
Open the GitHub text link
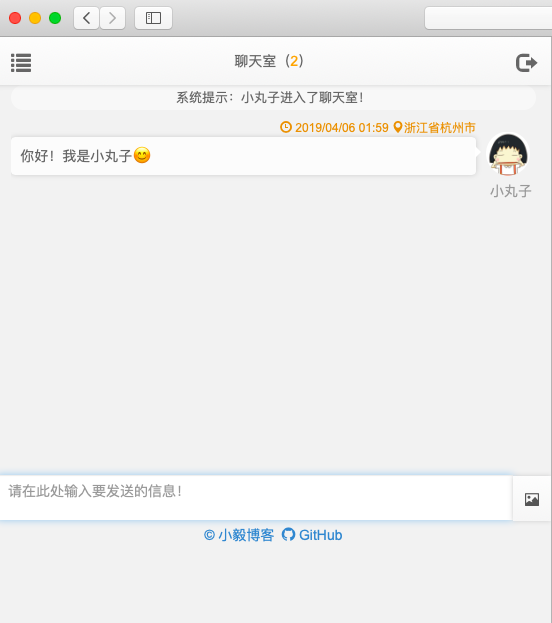pyautogui.click(x=321, y=535)
